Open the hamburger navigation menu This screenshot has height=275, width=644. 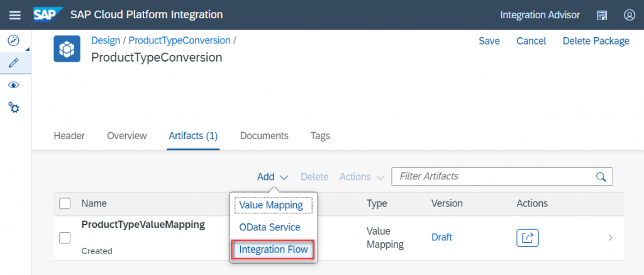pyautogui.click(x=15, y=15)
